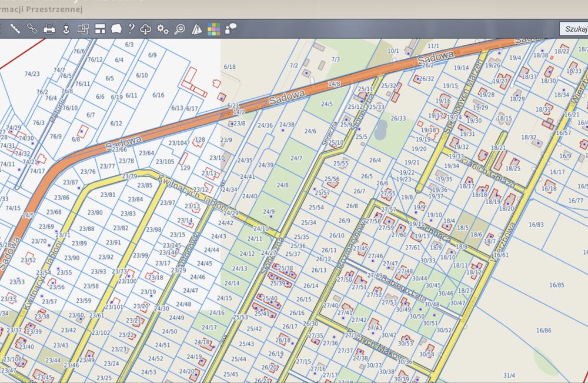
Task: Select parcel 23/104 on the map
Action: pos(178,143)
